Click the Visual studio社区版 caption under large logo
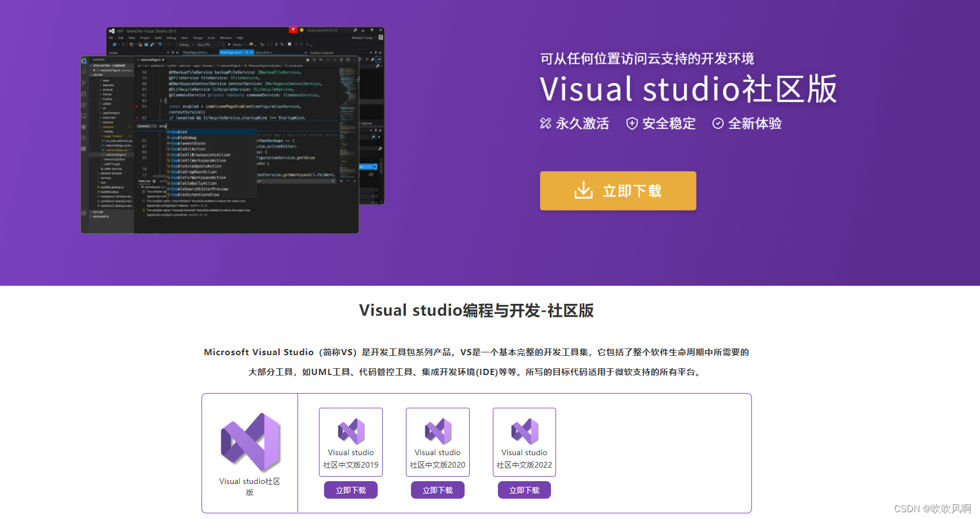Viewport: 980px width, 519px height. [x=250, y=487]
